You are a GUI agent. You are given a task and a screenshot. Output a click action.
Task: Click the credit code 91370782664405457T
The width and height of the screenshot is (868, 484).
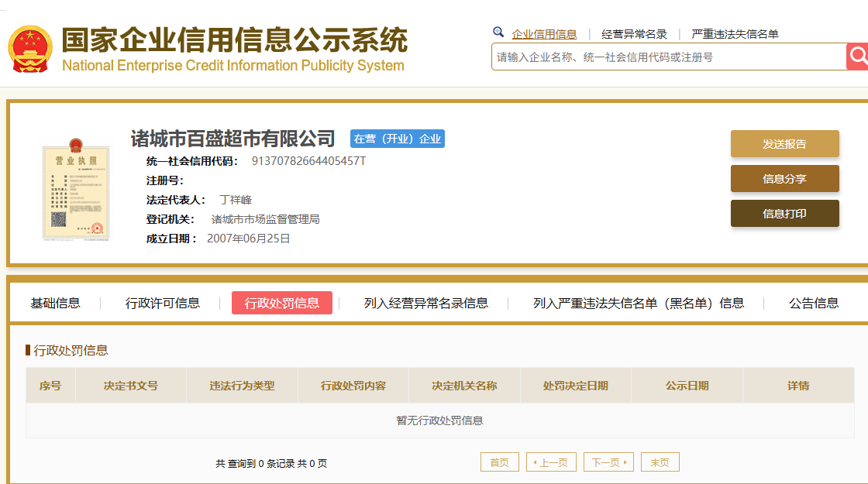308,161
